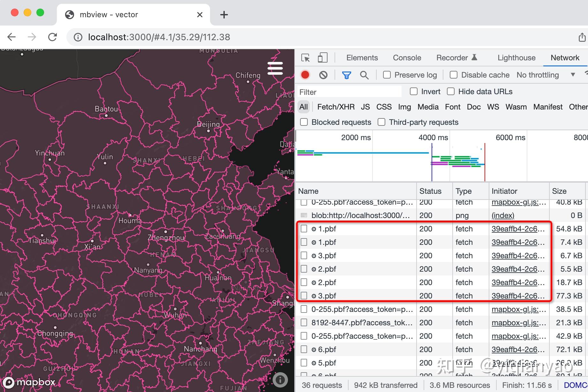588x392 pixels.
Task: Click the map attribution info icon
Action: tap(280, 380)
